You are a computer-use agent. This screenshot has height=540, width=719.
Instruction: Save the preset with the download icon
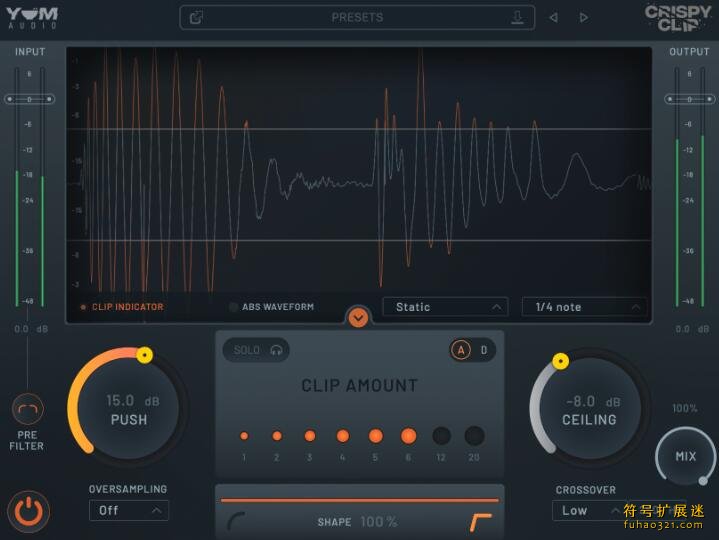[517, 17]
